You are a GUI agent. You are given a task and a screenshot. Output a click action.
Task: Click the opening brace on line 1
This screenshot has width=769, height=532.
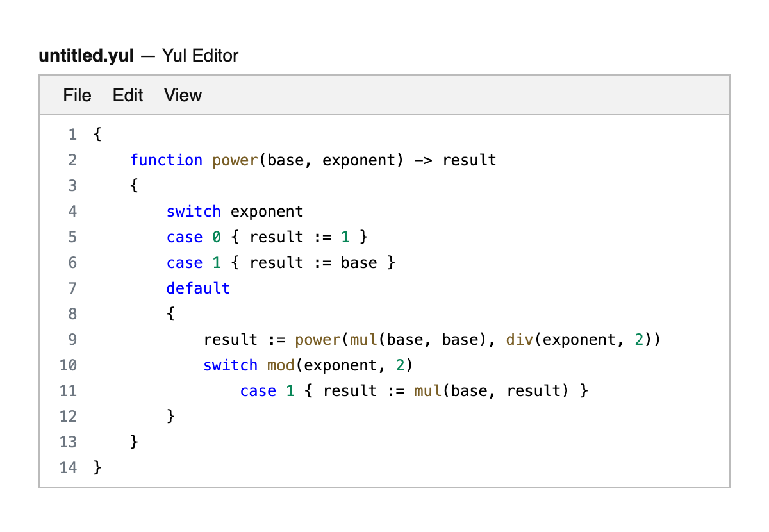coord(97,135)
